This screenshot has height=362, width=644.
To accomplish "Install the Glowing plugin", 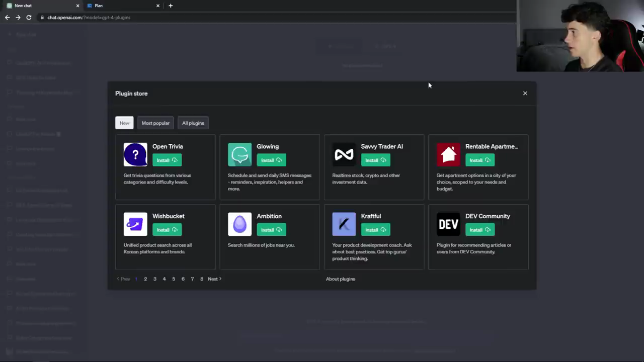I will [x=271, y=160].
